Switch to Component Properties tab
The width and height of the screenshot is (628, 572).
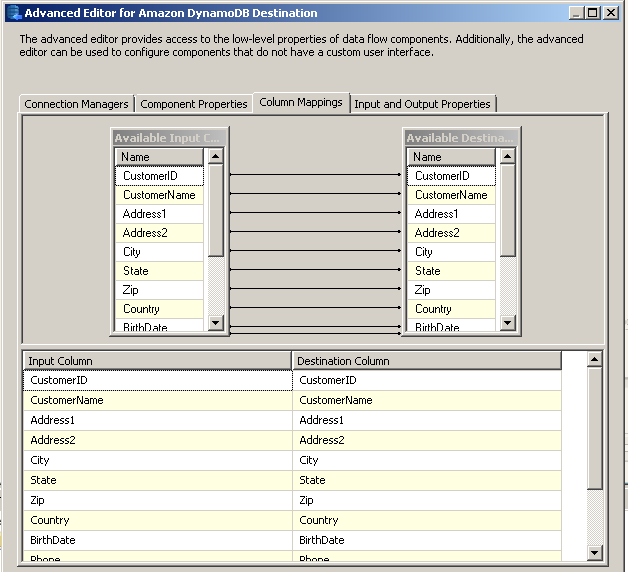coord(194,104)
